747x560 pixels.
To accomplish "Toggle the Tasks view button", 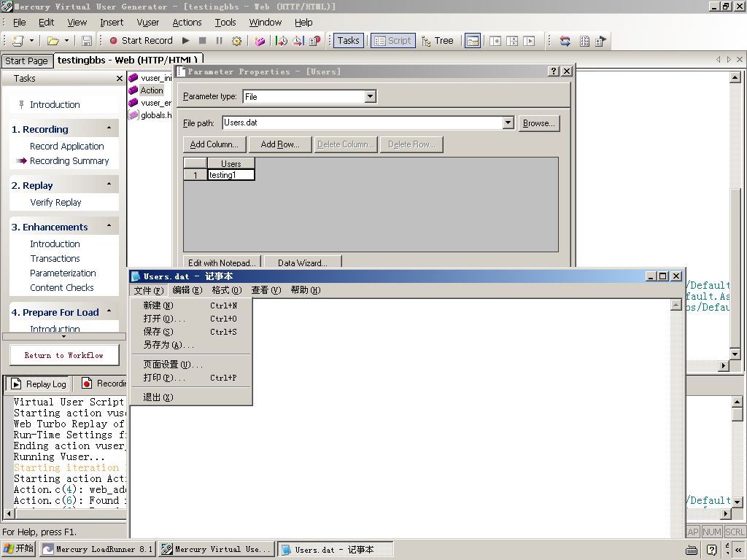I will 348,41.
